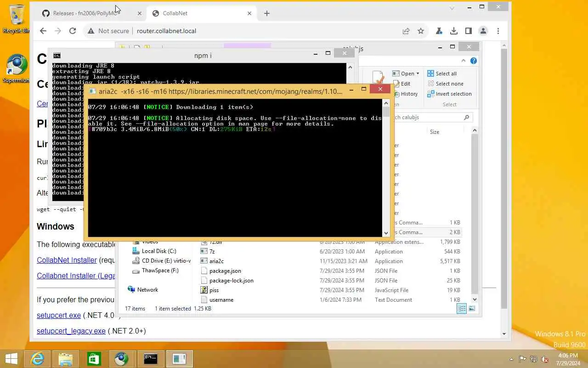Open Supermium desktop shortcut
Viewport: 588px width, 368px height.
(17, 69)
